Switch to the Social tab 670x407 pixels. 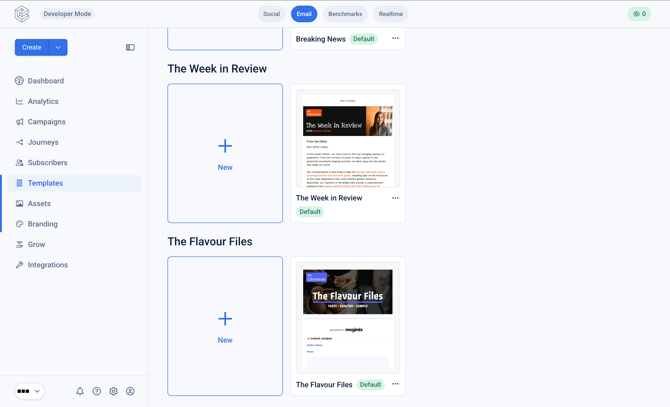(x=271, y=14)
